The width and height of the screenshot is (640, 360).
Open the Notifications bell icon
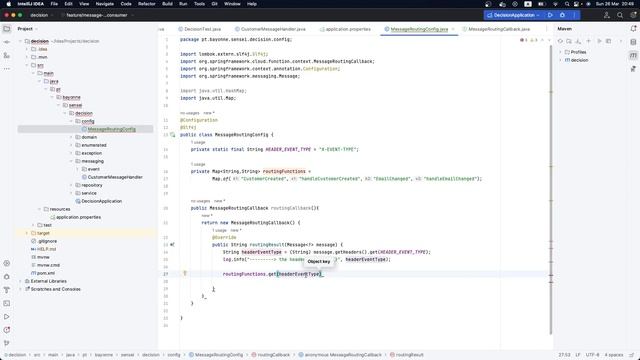633,29
